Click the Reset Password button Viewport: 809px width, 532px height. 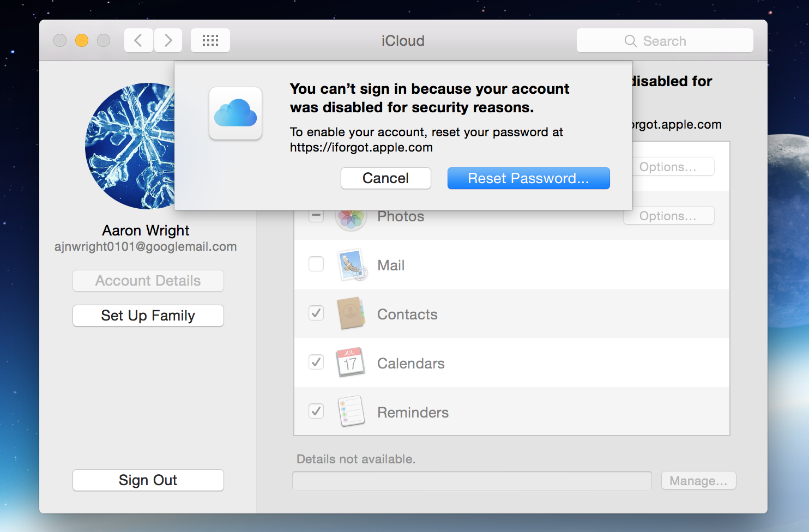click(x=529, y=178)
